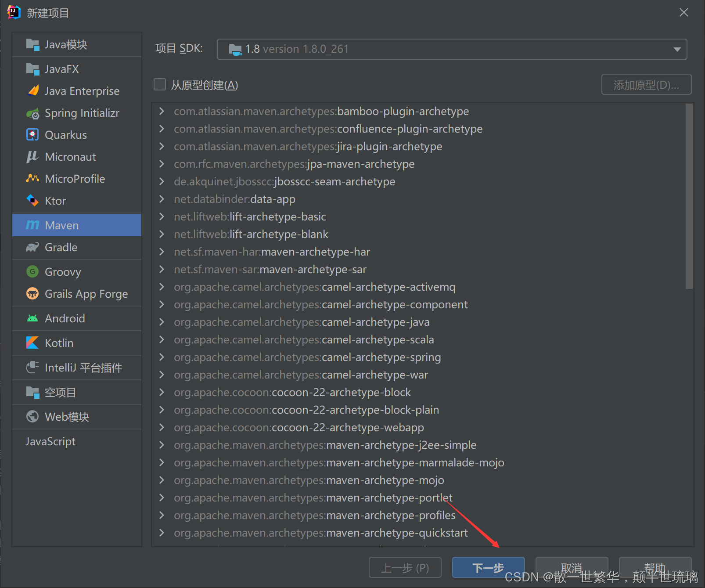The width and height of the screenshot is (705, 588).
Task: Select Maven project type
Action: (77, 225)
